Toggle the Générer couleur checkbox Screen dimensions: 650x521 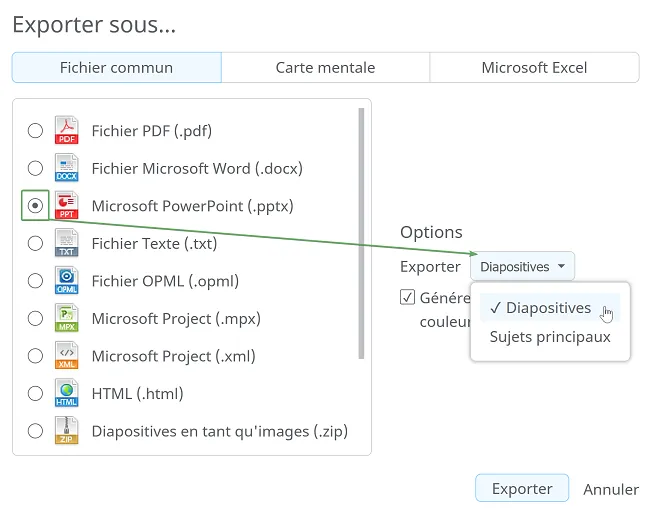(407, 297)
